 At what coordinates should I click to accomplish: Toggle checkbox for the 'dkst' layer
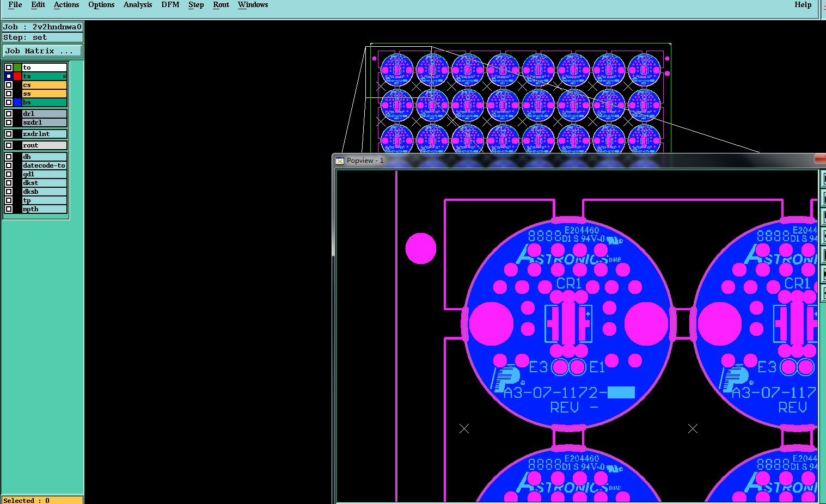click(x=9, y=183)
